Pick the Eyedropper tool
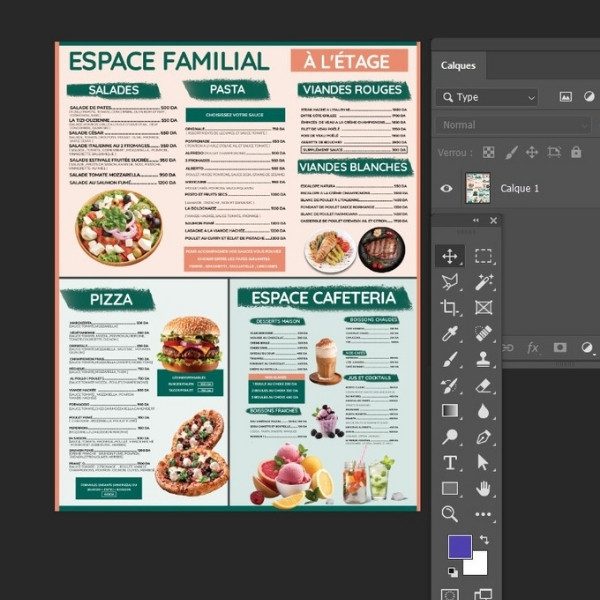The width and height of the screenshot is (600, 600). click(x=450, y=334)
